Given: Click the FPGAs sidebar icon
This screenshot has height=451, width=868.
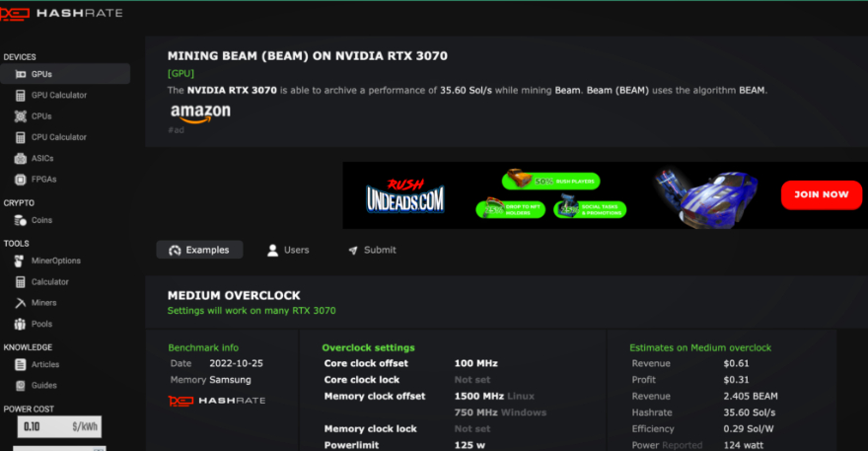Looking at the screenshot, I should coord(21,180).
